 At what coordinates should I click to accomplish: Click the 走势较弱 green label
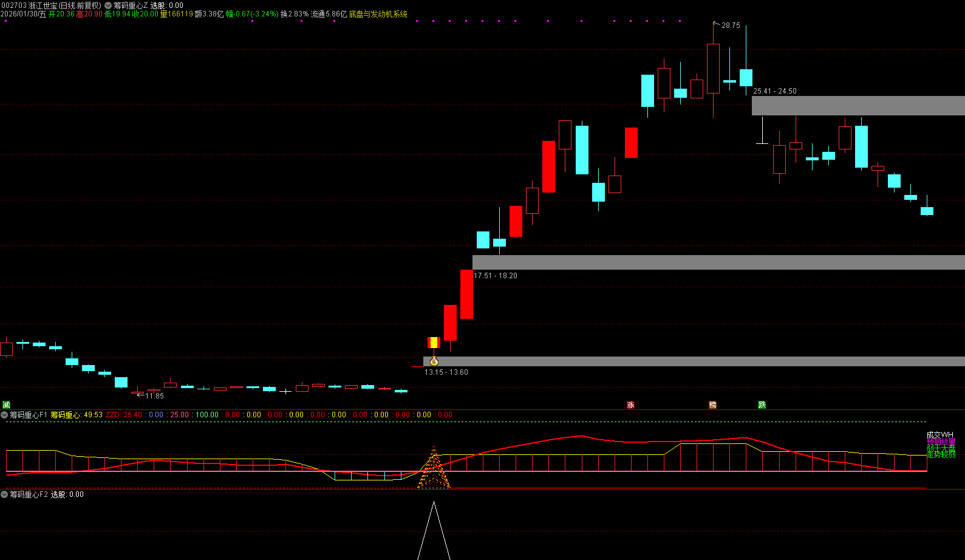pyautogui.click(x=941, y=454)
